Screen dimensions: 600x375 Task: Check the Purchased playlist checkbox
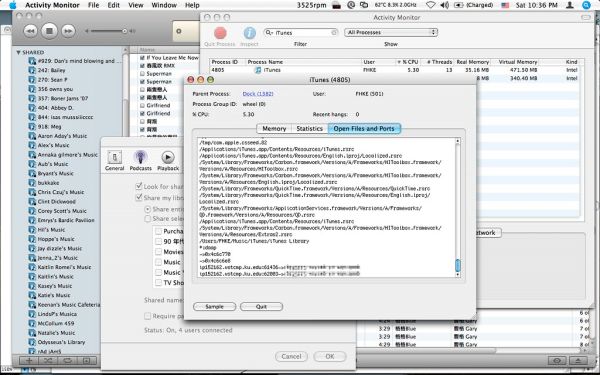[x=158, y=231]
